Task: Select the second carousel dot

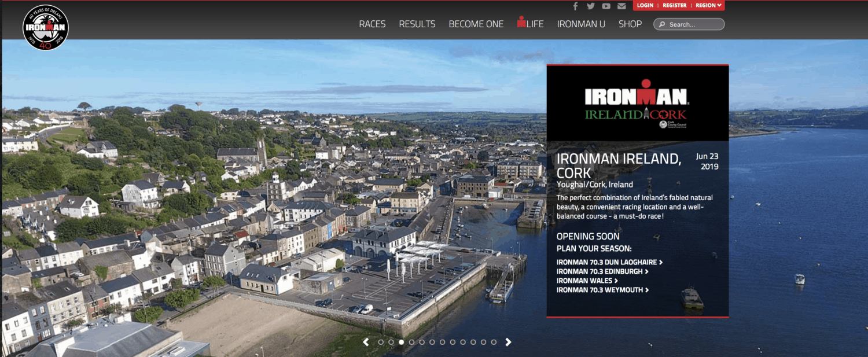Action: tap(391, 342)
